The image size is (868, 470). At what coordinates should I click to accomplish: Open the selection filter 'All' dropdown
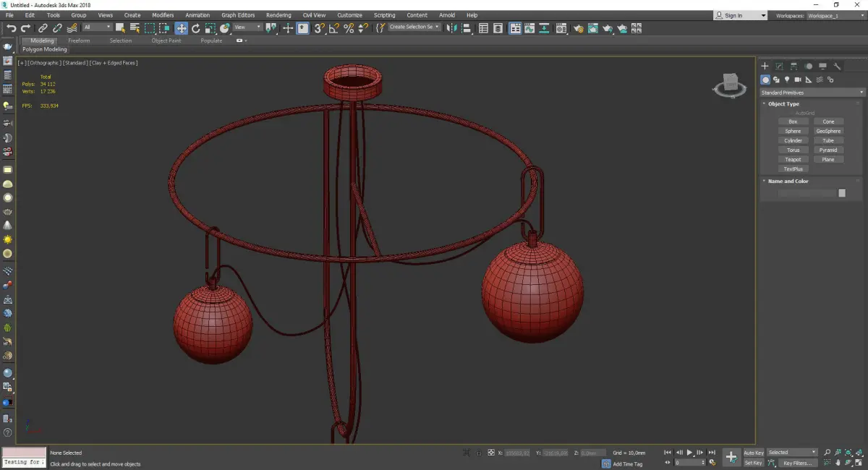pos(97,27)
